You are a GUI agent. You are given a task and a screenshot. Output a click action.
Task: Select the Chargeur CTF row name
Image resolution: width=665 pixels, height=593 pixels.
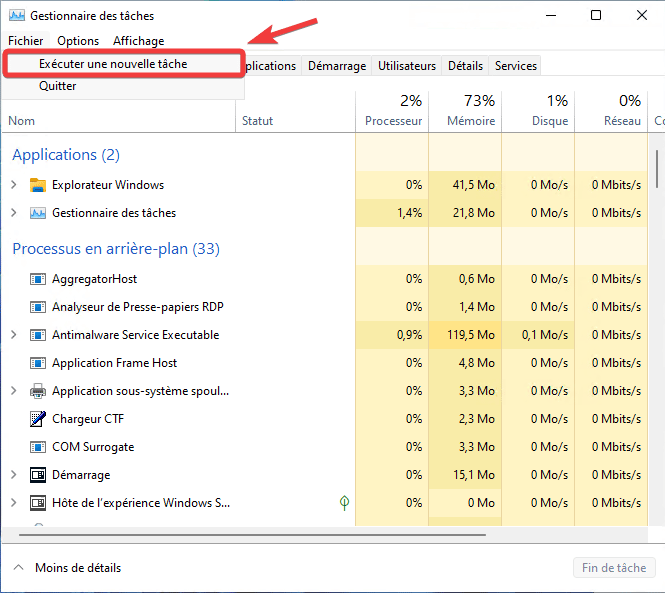coord(88,419)
